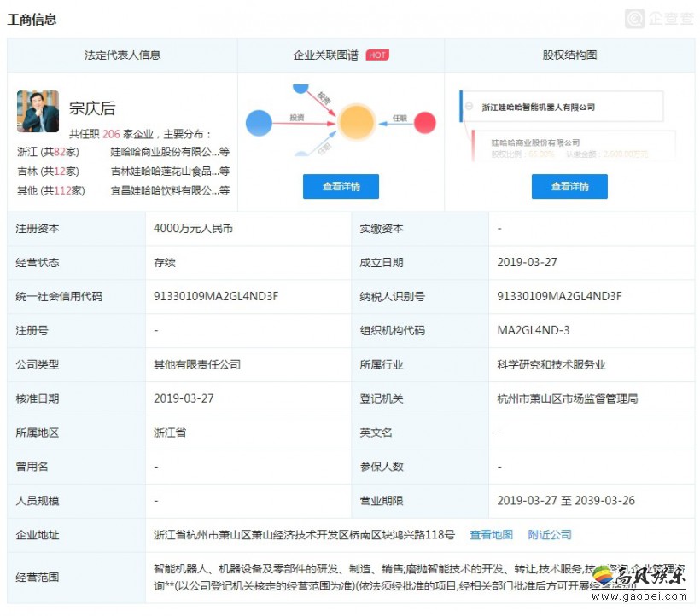Click 查看详情 under relationship graph
This screenshot has height=616, width=700.
coord(341,187)
